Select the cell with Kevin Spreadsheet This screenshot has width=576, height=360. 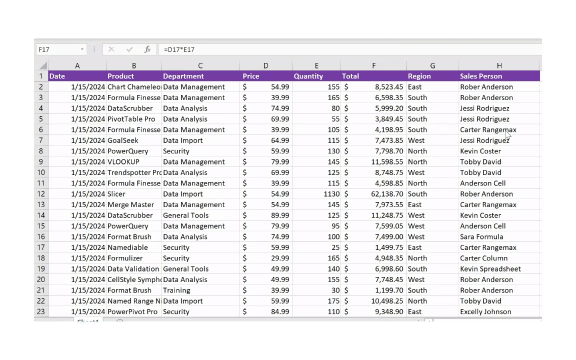pyautogui.click(x=499, y=269)
